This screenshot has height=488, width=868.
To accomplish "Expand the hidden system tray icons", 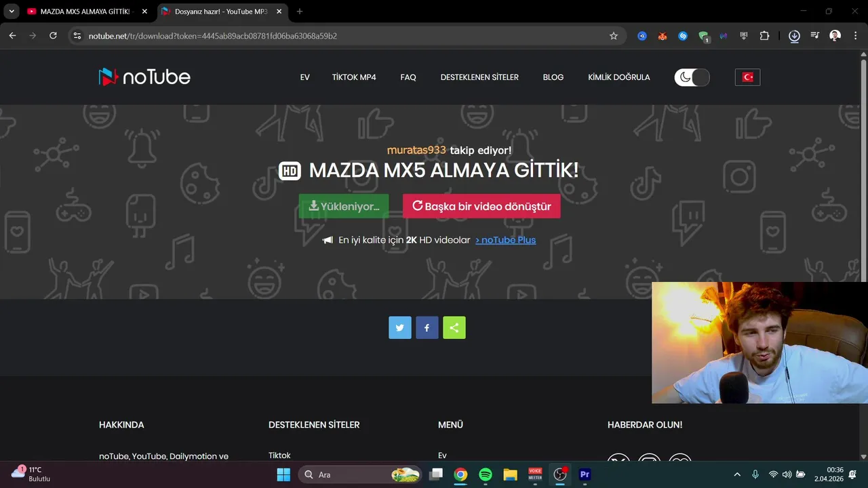I will click(737, 474).
